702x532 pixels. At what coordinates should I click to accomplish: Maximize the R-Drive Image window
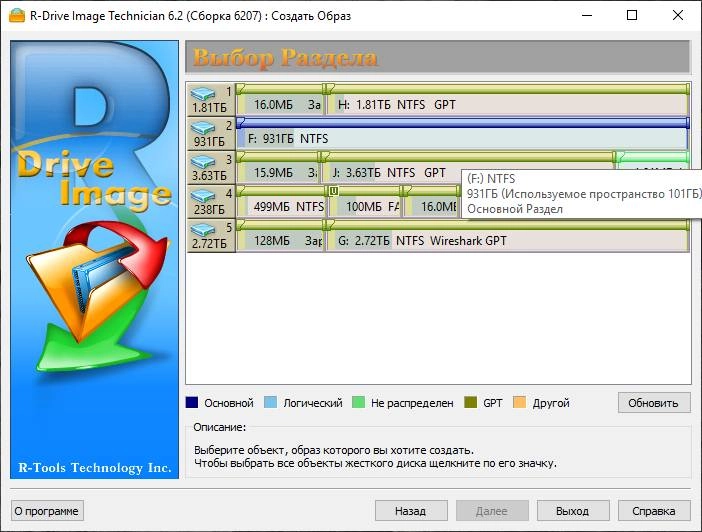pos(632,15)
